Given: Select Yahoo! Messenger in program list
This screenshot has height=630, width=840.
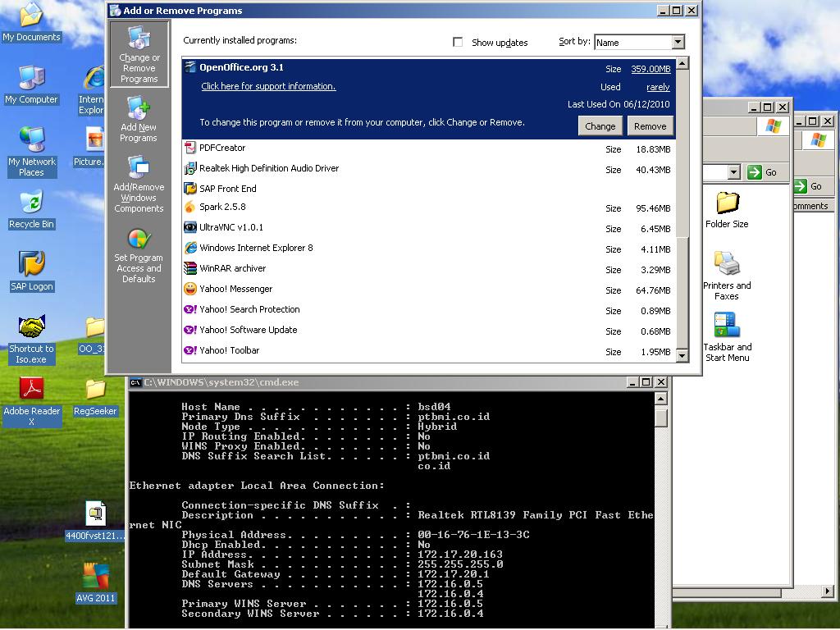Looking at the screenshot, I should (235, 289).
